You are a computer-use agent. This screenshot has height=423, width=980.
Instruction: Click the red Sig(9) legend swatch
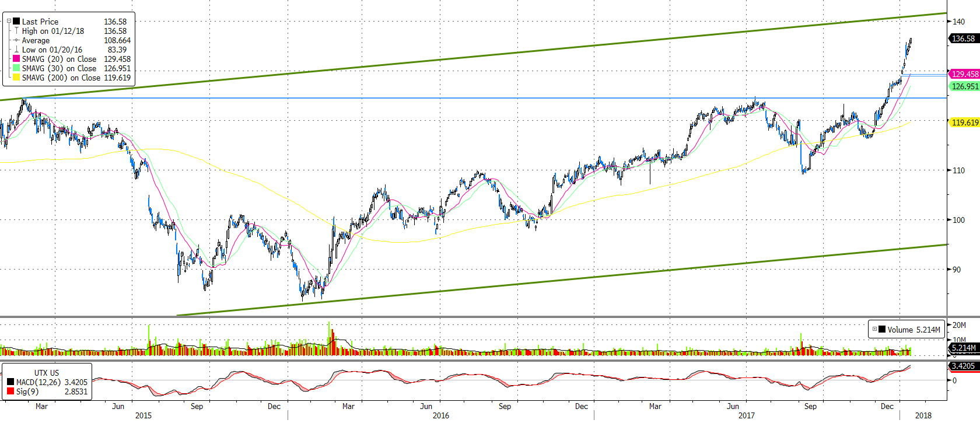click(x=10, y=391)
